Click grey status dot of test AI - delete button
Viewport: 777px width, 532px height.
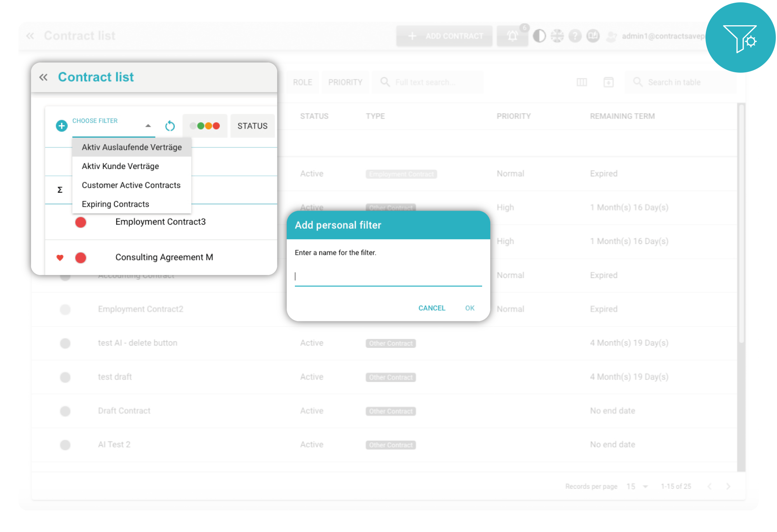tap(65, 343)
